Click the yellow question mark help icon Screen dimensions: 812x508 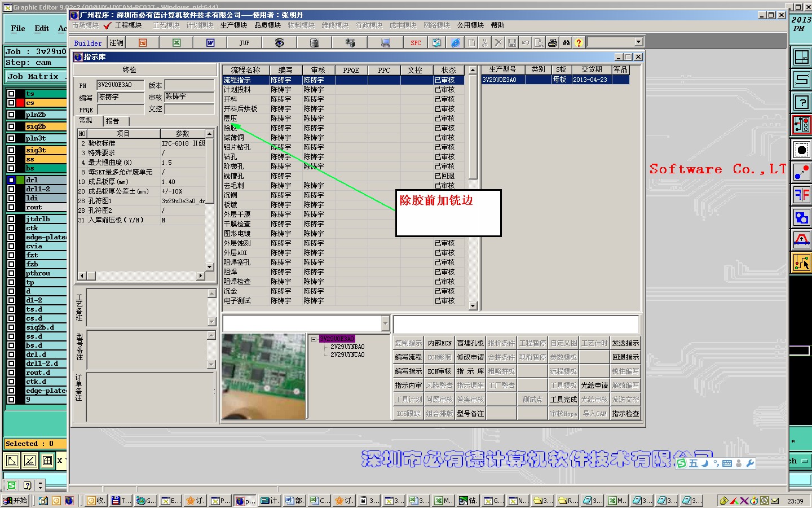tap(579, 43)
